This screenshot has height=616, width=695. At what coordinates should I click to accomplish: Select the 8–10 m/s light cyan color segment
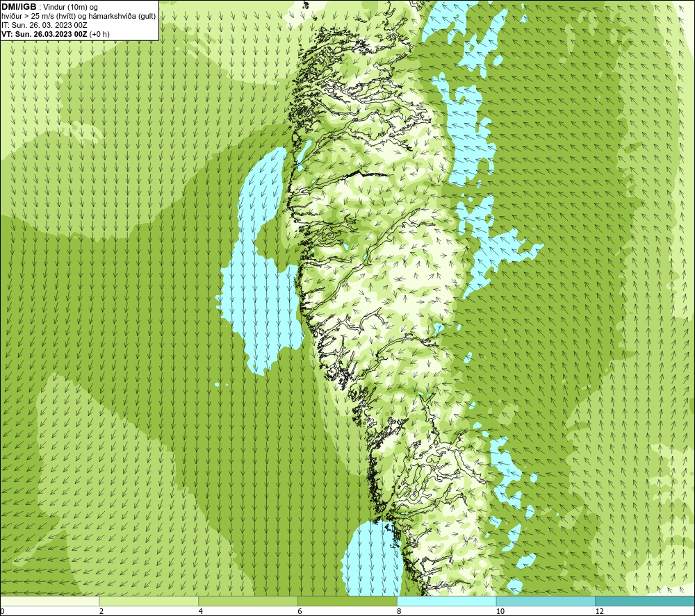pos(447,601)
